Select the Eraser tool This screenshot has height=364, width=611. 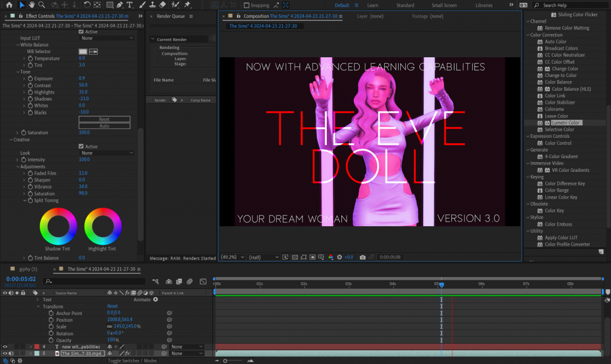click(162, 5)
